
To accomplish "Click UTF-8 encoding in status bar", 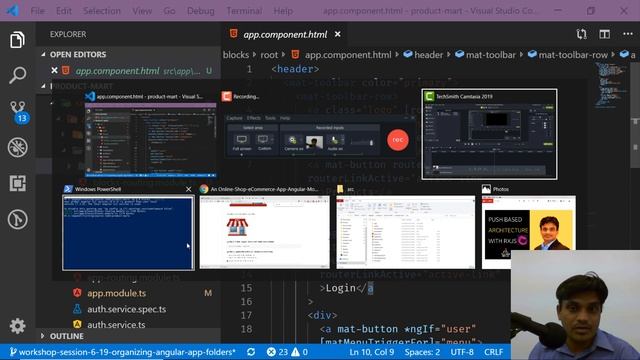I will [x=462, y=352].
